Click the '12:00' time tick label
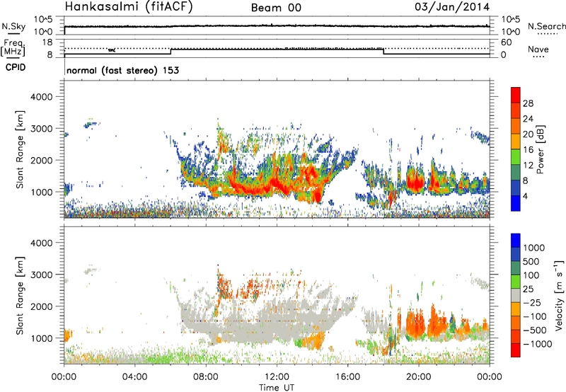566x392 pixels. [277, 376]
